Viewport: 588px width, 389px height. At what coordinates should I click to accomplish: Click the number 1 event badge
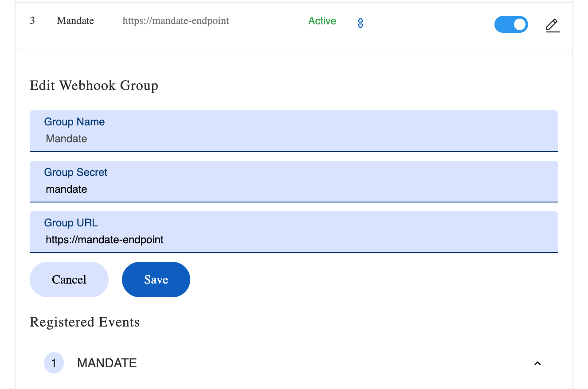point(54,363)
